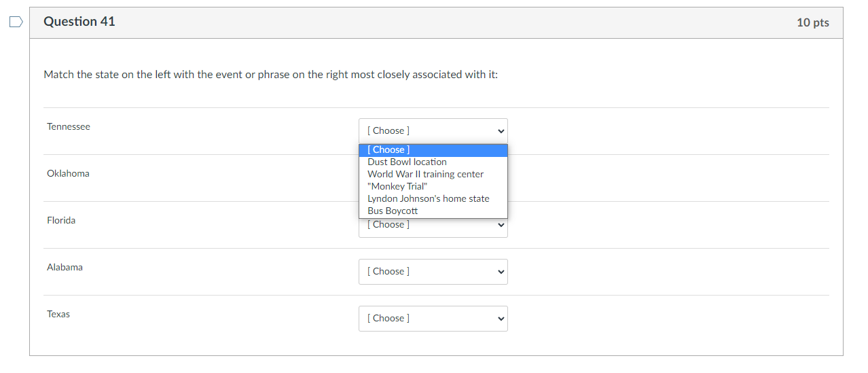The width and height of the screenshot is (868, 373).
Task: Click the Alabama state label
Action: pyautogui.click(x=65, y=267)
